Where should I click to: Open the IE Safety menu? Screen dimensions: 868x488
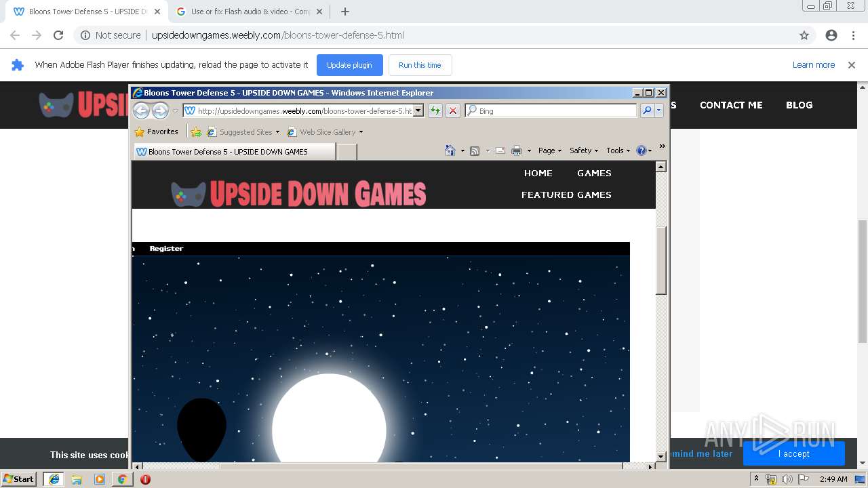point(584,150)
